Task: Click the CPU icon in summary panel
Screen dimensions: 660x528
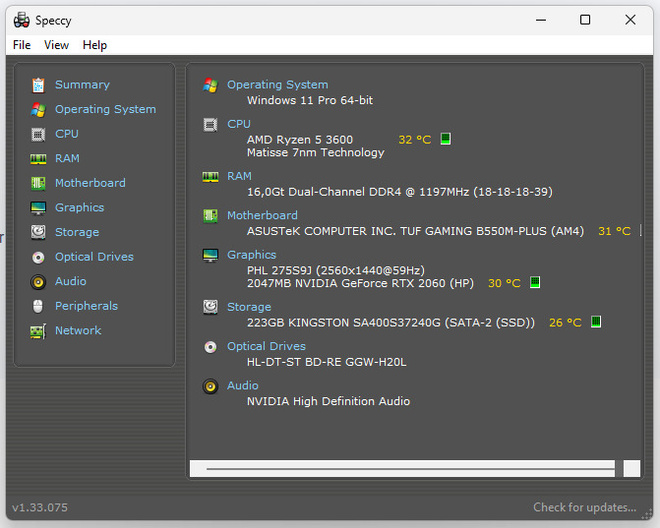Action: [210, 125]
